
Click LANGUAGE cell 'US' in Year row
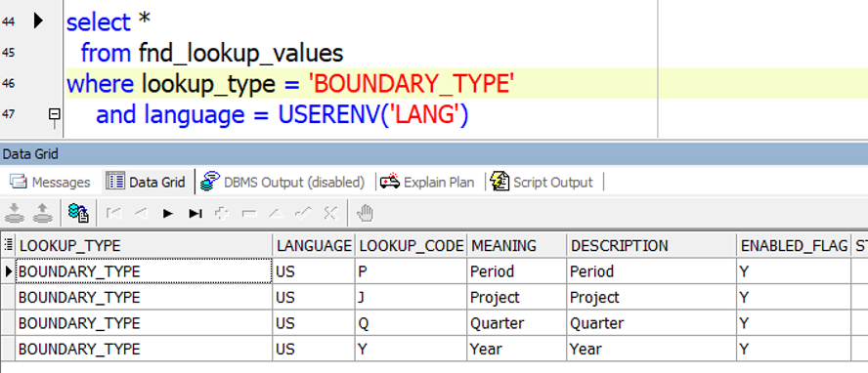click(314, 349)
